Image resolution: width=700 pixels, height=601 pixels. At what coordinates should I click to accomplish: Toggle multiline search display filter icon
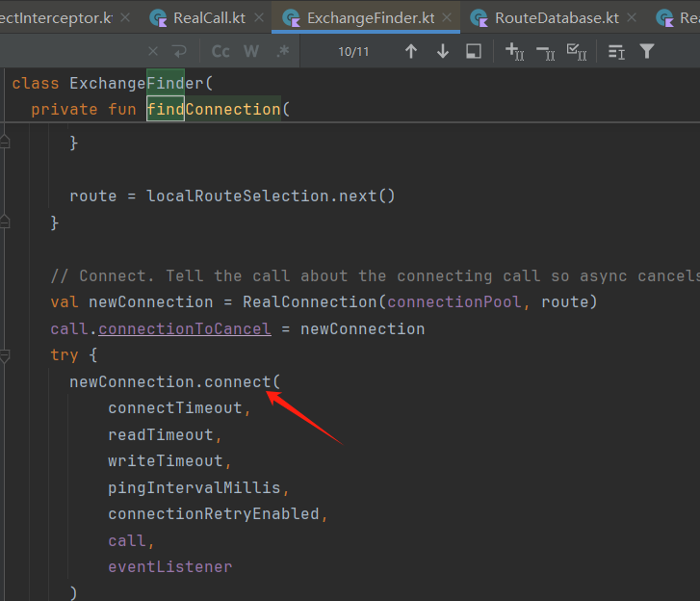tap(616, 51)
